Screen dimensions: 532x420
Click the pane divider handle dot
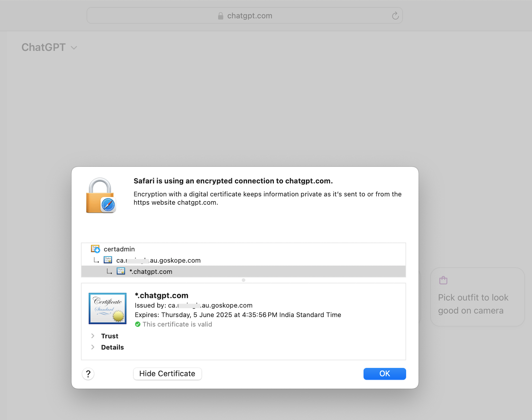click(x=243, y=280)
